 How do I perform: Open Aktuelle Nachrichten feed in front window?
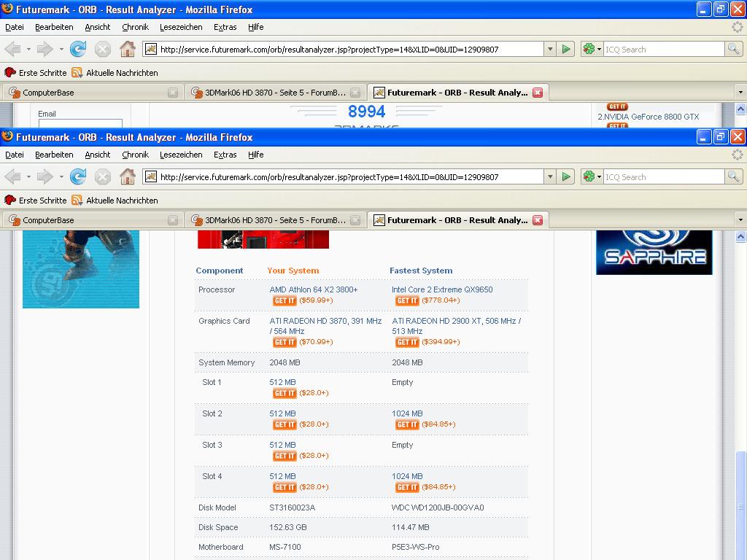point(115,201)
